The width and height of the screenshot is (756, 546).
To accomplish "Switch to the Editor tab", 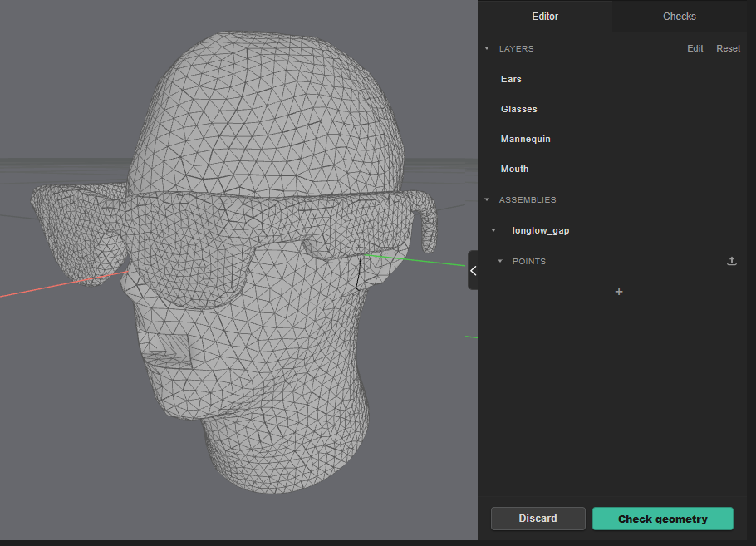I will [x=545, y=17].
